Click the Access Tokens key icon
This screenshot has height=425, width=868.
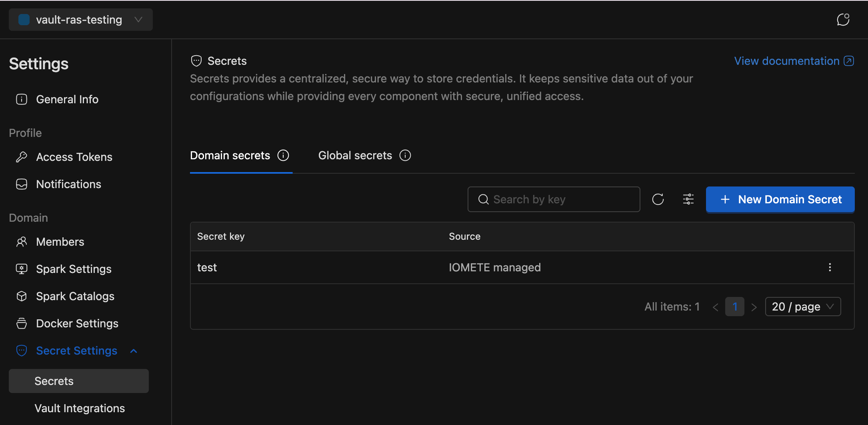point(22,157)
